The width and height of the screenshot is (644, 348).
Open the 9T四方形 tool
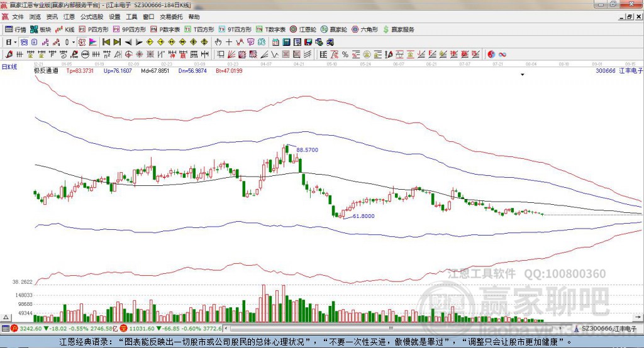click(x=235, y=30)
